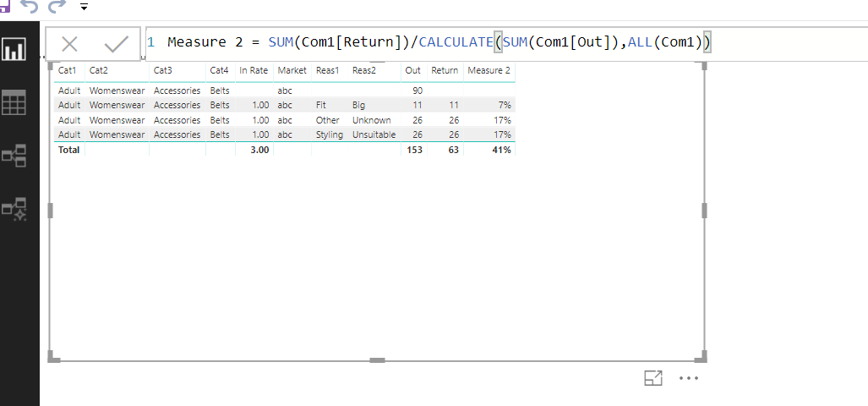Click the total Out value 153
868x406 pixels.
tap(414, 150)
